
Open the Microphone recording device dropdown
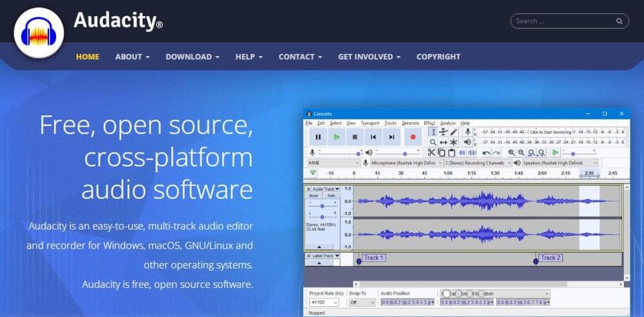(407, 163)
